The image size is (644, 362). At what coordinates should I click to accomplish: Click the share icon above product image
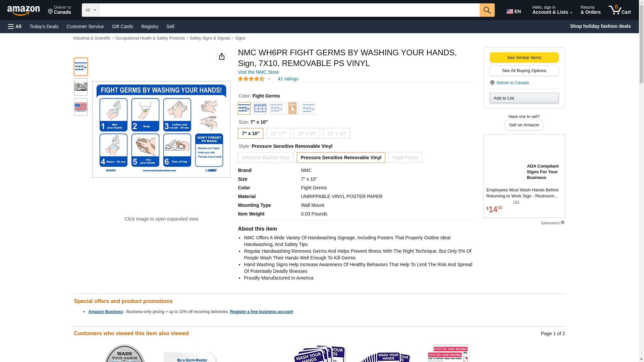pos(221,56)
